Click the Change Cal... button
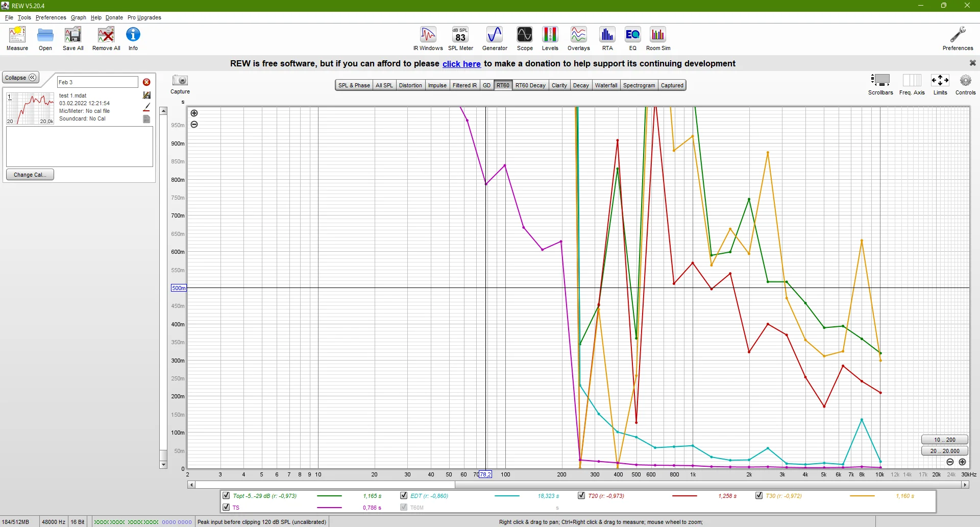 click(x=30, y=175)
